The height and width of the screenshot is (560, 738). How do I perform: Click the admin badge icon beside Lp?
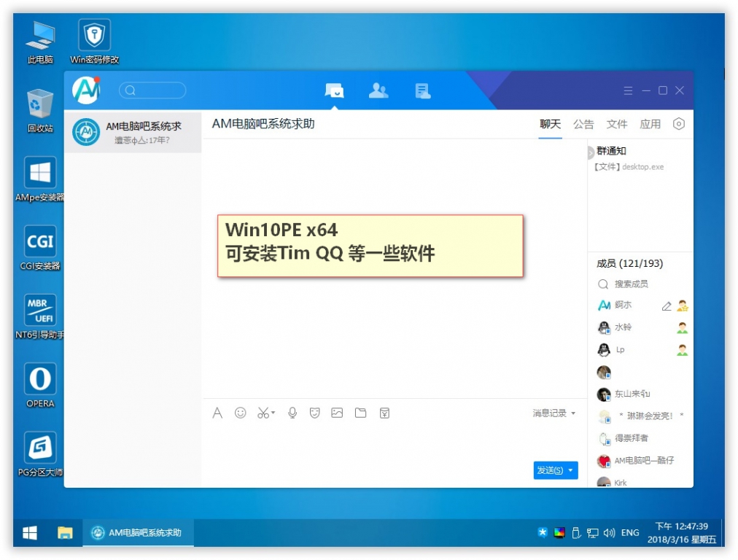(x=683, y=350)
